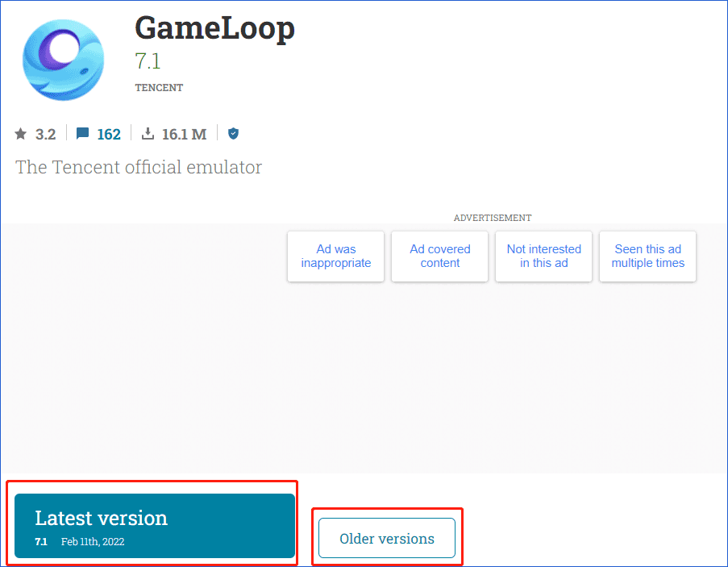Click the star rating icon
728x567 pixels.
pos(20,134)
